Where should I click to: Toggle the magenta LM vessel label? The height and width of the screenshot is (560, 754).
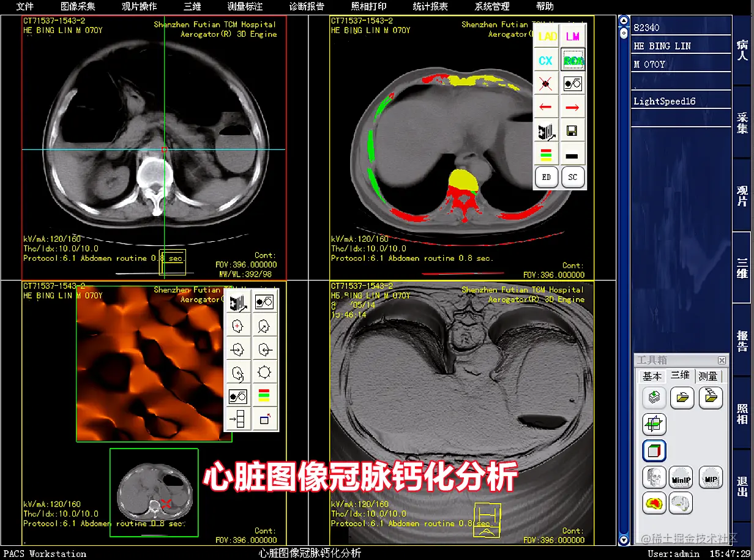(572, 36)
